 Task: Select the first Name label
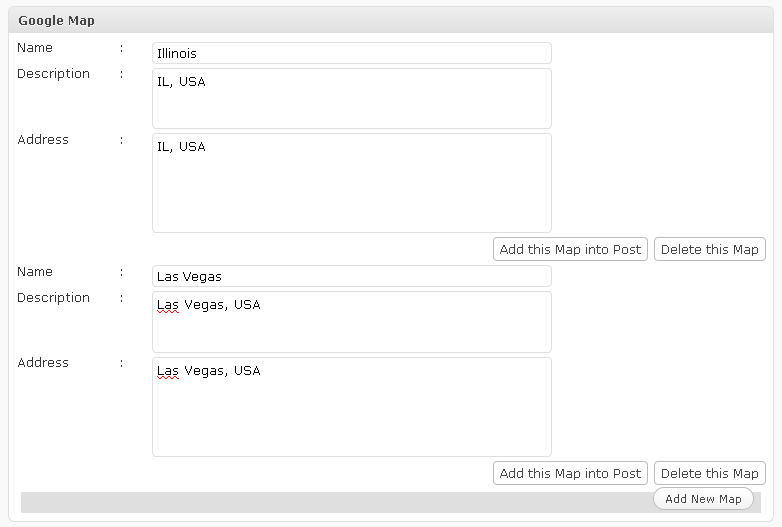click(35, 48)
